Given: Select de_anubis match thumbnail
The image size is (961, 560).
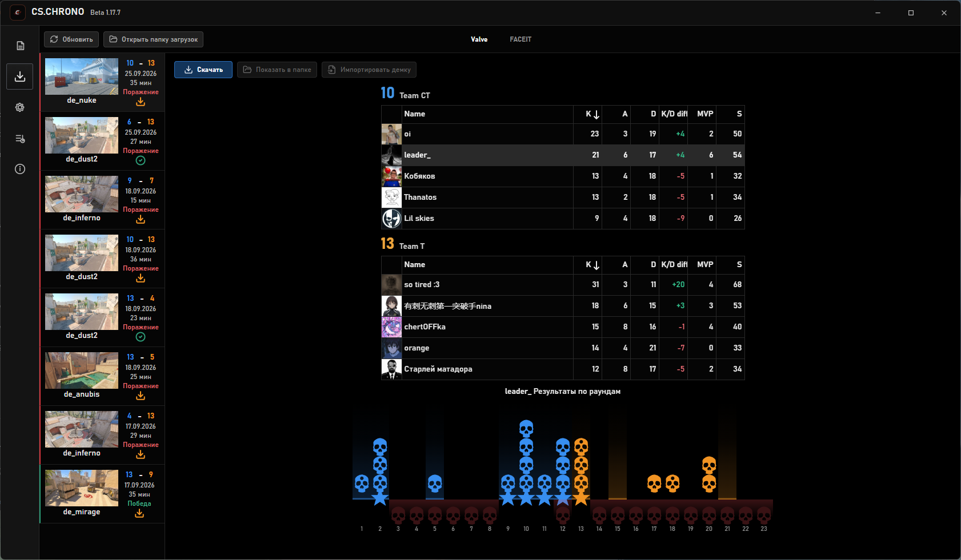Looking at the screenshot, I should [82, 370].
